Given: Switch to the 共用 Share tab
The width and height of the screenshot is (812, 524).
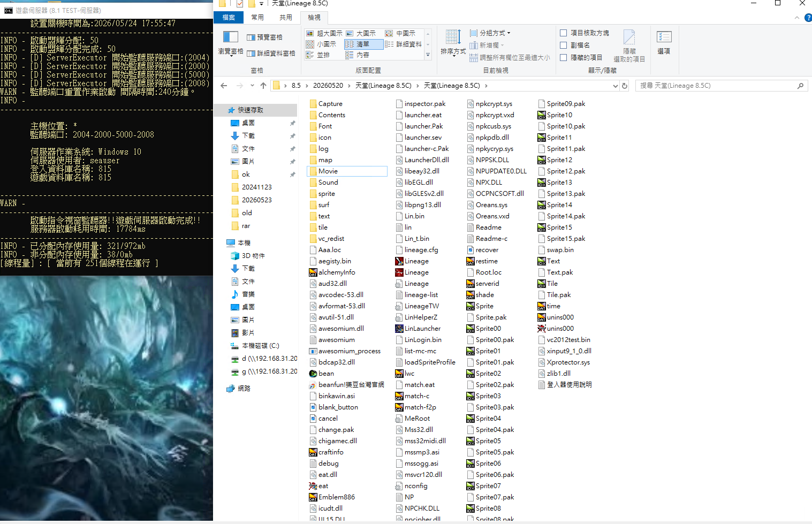Looking at the screenshot, I should 286,18.
